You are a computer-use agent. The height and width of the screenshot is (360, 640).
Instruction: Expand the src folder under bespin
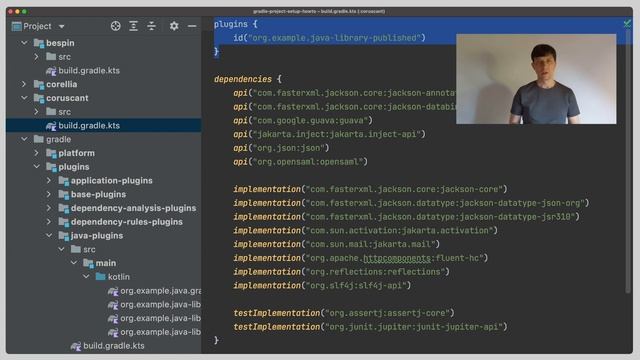[x=36, y=57]
